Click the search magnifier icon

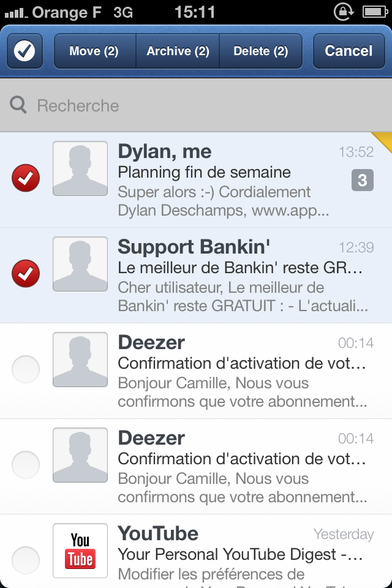(x=18, y=105)
